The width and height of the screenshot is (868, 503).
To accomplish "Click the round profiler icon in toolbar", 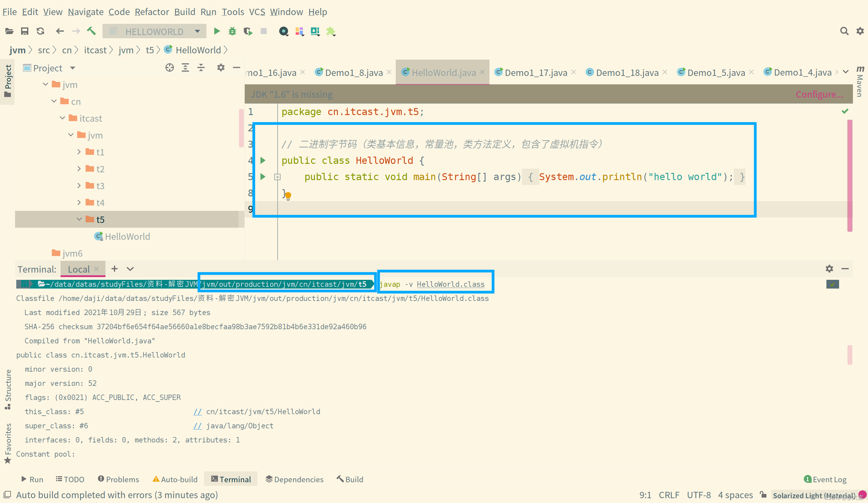I will pyautogui.click(x=284, y=32).
